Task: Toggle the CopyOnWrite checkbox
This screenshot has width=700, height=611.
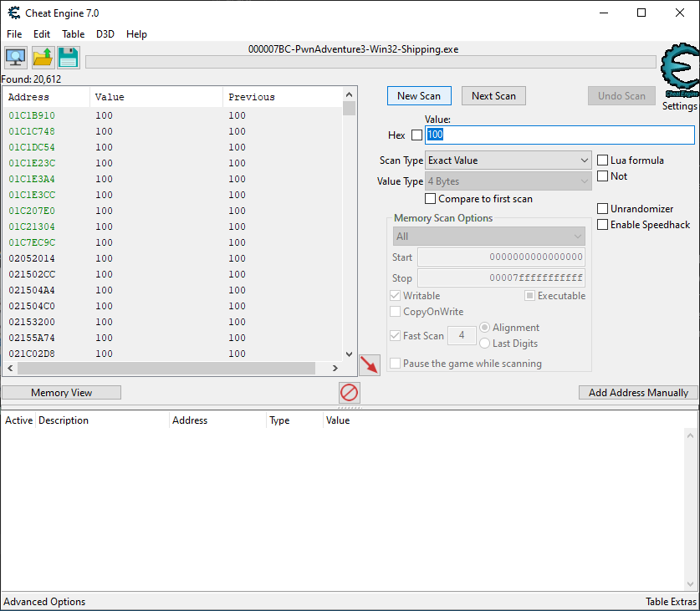Action: [395, 312]
